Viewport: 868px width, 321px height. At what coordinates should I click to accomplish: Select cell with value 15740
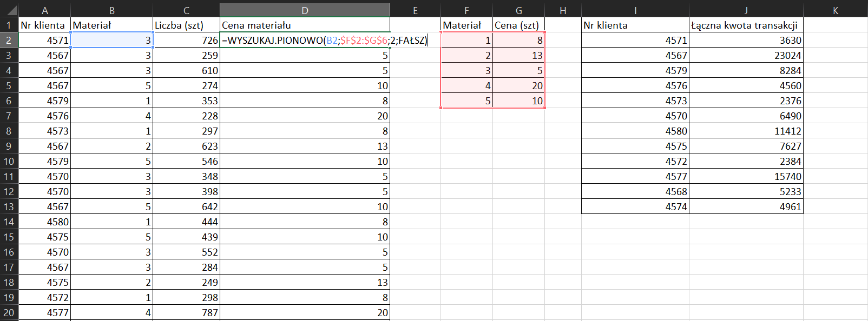[x=746, y=176]
